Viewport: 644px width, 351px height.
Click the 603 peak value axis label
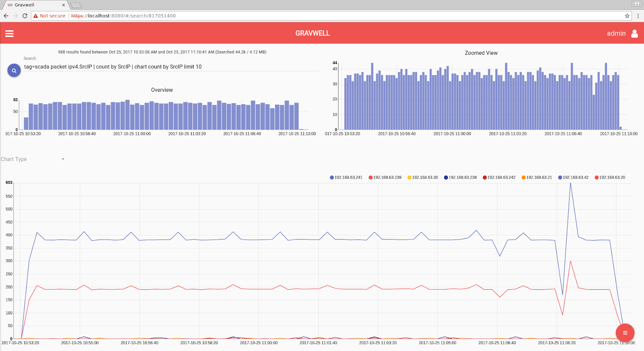pyautogui.click(x=9, y=183)
